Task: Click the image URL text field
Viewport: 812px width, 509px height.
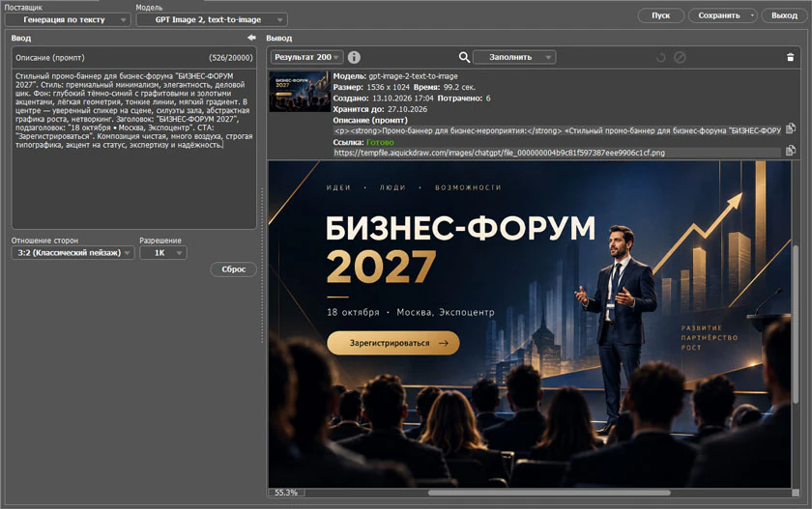Action: (557, 153)
